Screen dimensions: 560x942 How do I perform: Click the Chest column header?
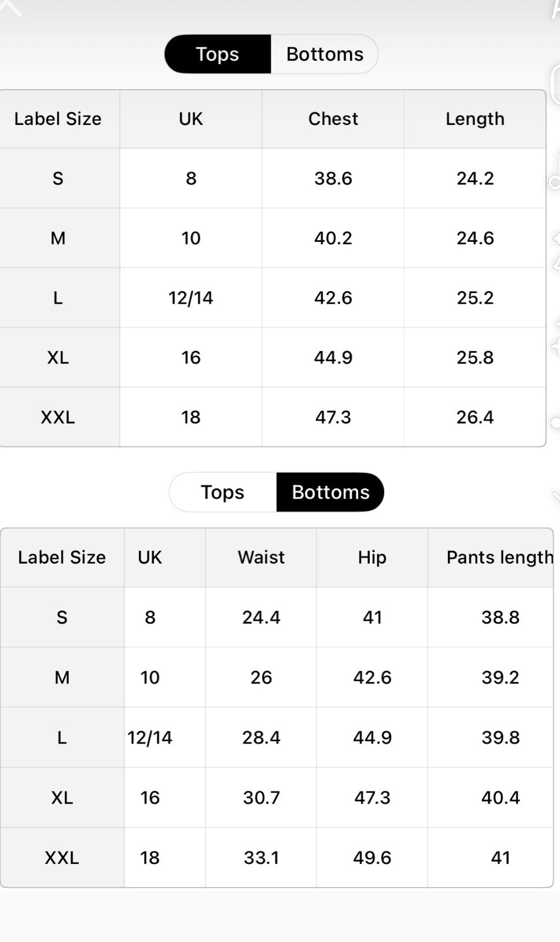click(333, 119)
